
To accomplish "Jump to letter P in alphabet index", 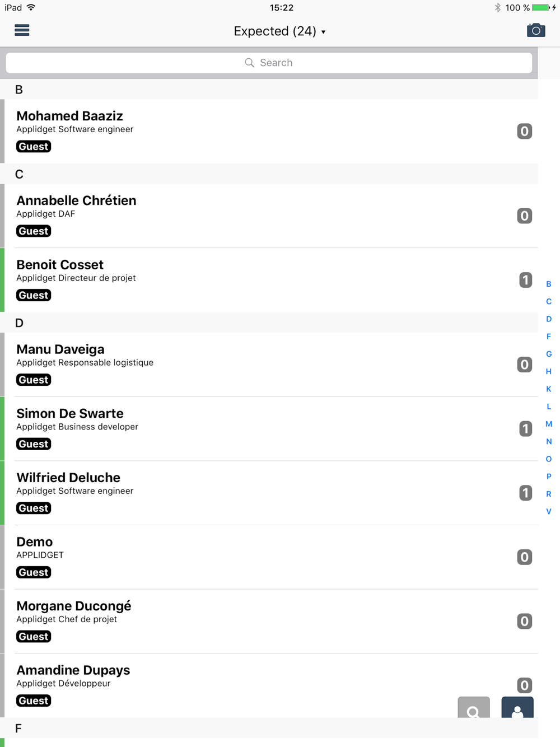I will tap(549, 477).
